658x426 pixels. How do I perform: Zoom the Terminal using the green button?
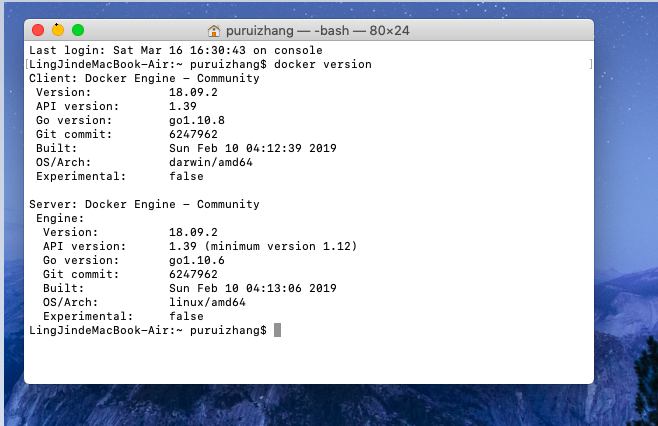[78, 31]
